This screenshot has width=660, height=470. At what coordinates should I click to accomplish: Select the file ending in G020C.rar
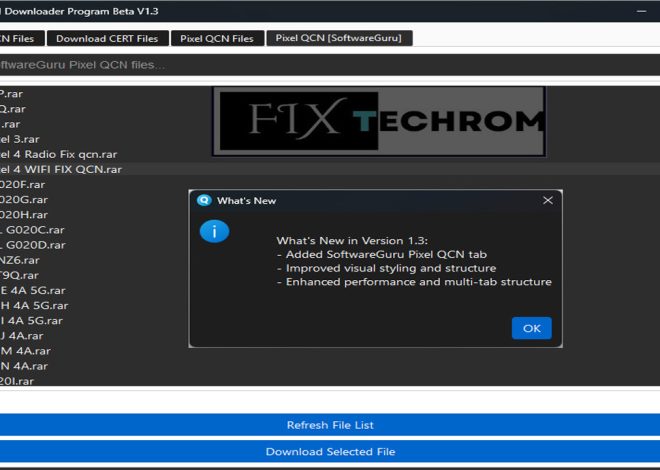click(x=32, y=230)
